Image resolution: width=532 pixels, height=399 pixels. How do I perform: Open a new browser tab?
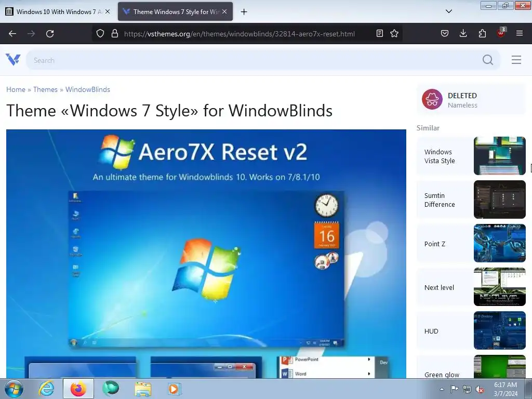point(244,12)
